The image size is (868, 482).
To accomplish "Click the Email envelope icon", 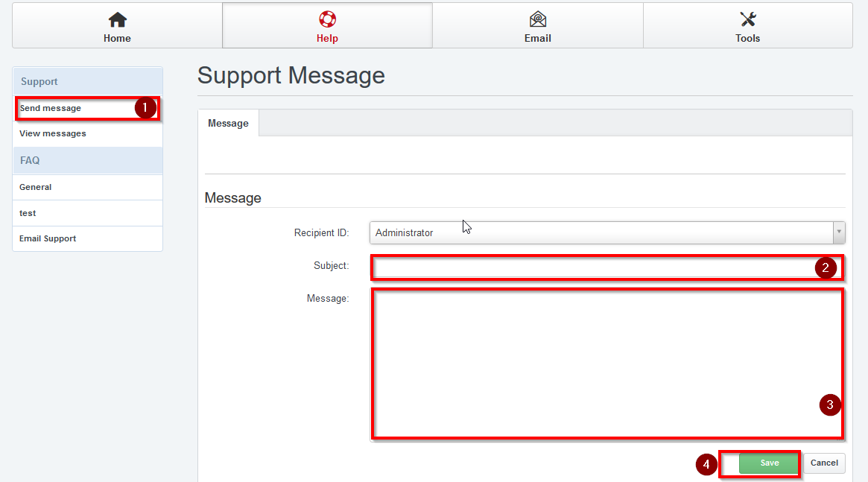I will click(x=537, y=20).
